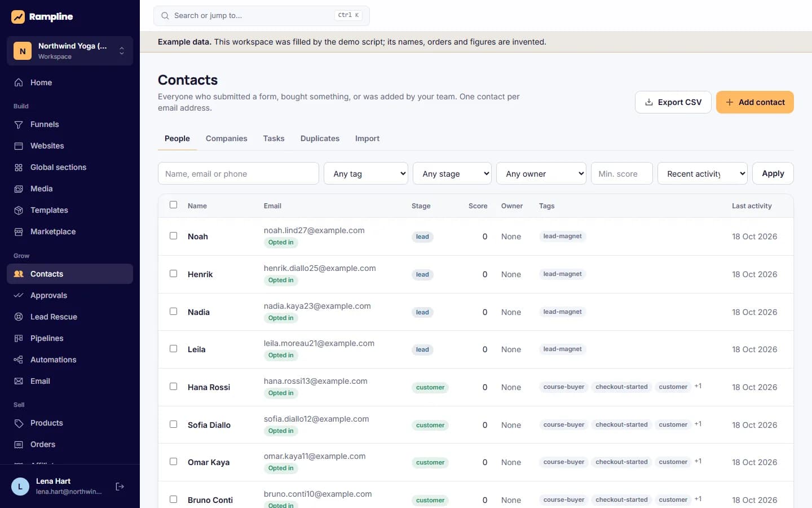Click the Export CSV button
812x508 pixels.
[x=673, y=102]
